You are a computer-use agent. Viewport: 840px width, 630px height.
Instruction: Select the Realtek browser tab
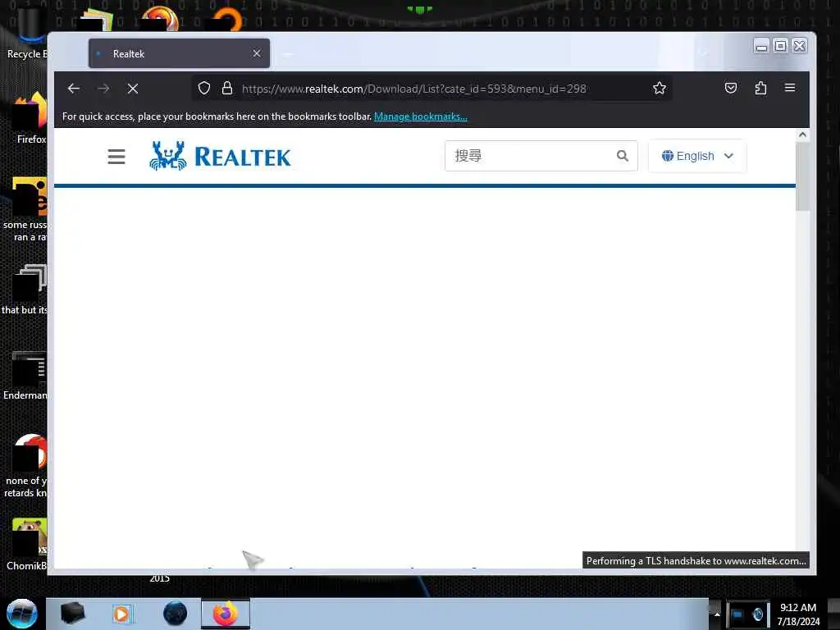[179, 53]
